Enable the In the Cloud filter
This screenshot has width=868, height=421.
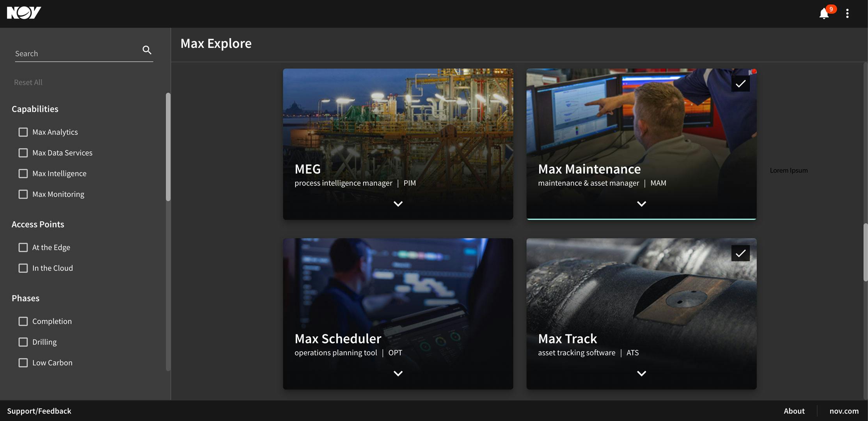click(x=23, y=268)
